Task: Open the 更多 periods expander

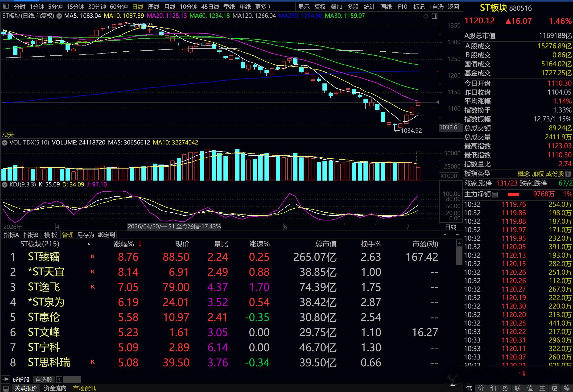Action: (x=263, y=7)
